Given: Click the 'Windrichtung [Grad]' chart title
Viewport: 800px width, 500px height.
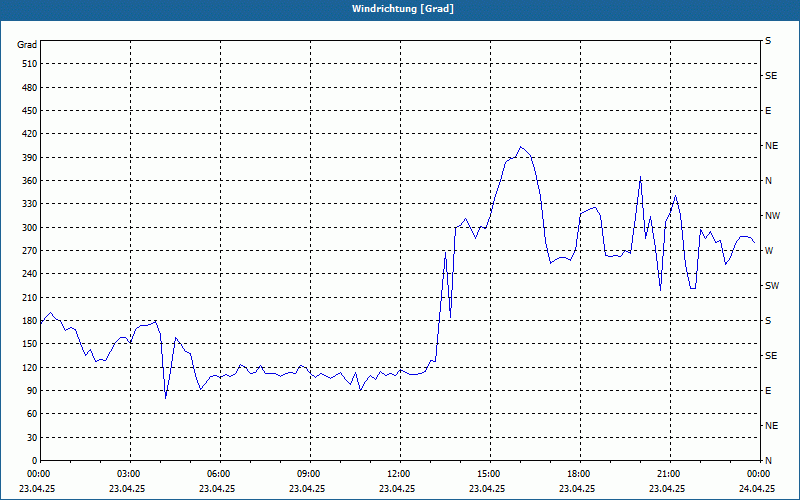Looking at the screenshot, I should point(403,9).
